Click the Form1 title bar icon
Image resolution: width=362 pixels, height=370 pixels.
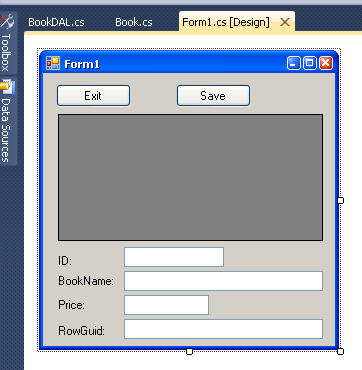pos(53,63)
